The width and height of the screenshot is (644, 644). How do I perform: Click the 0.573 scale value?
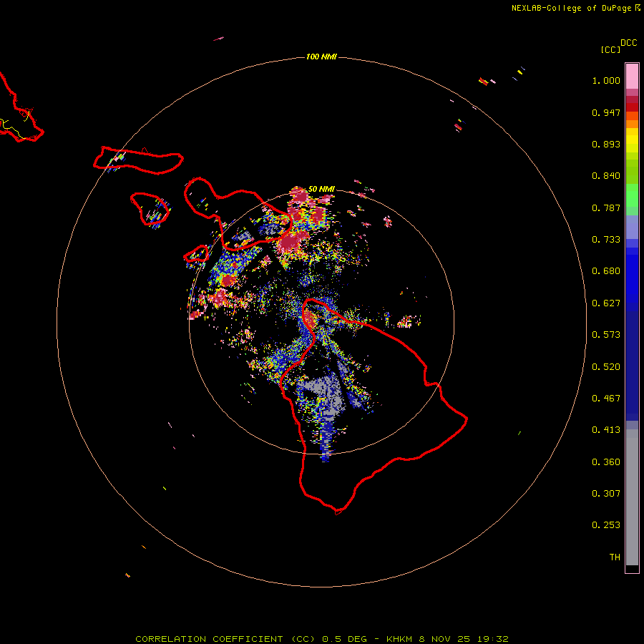pos(606,335)
